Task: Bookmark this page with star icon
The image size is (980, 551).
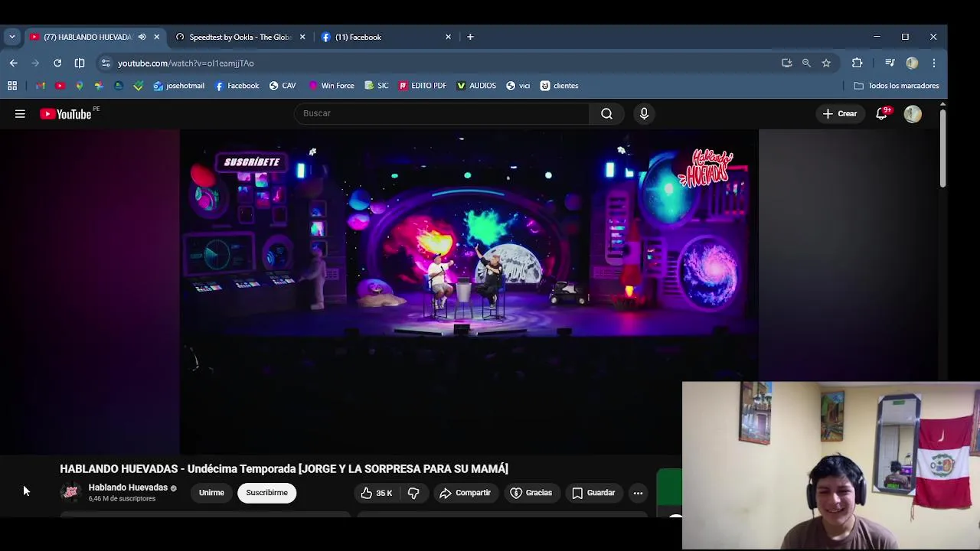Action: (826, 63)
